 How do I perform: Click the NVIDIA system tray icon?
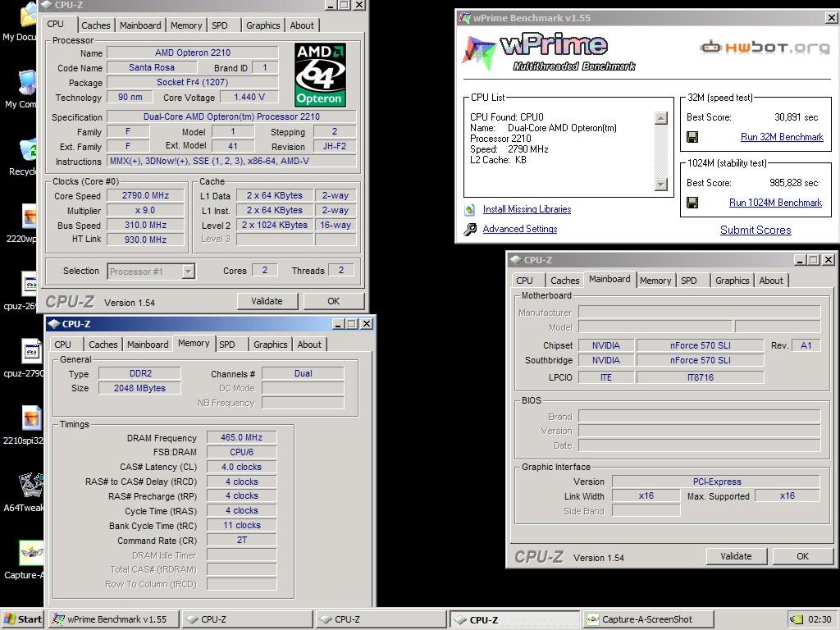click(x=797, y=619)
